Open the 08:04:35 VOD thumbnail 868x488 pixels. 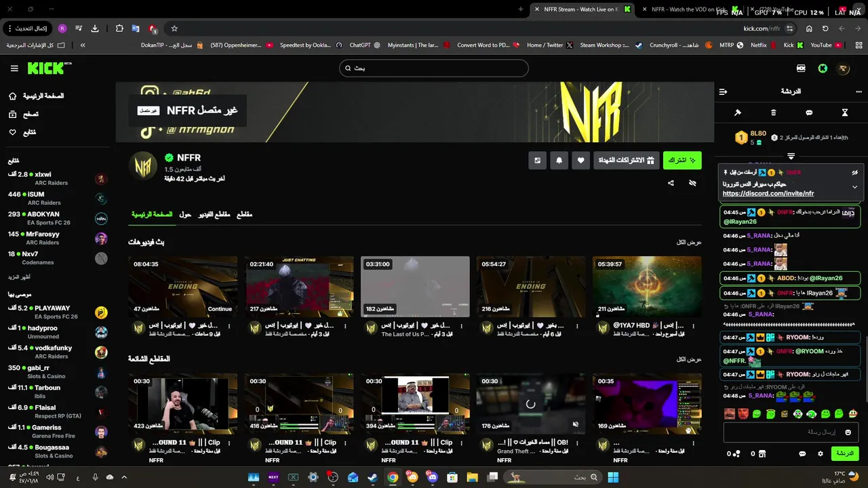pos(183,287)
